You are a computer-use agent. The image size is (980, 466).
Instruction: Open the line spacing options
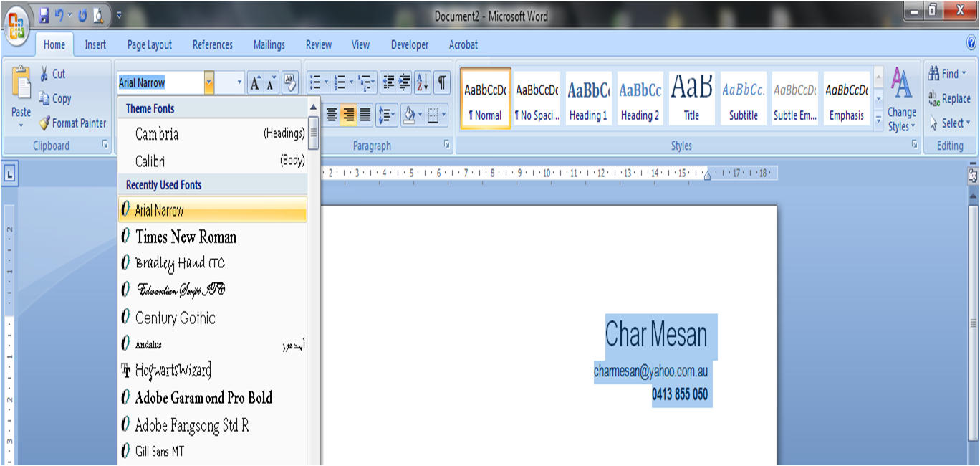[x=386, y=114]
